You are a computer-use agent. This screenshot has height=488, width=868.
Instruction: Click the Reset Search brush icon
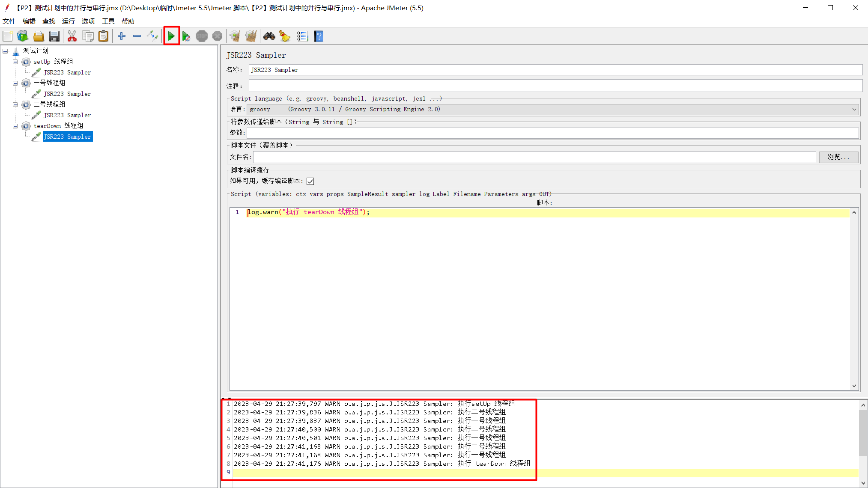[x=285, y=36]
